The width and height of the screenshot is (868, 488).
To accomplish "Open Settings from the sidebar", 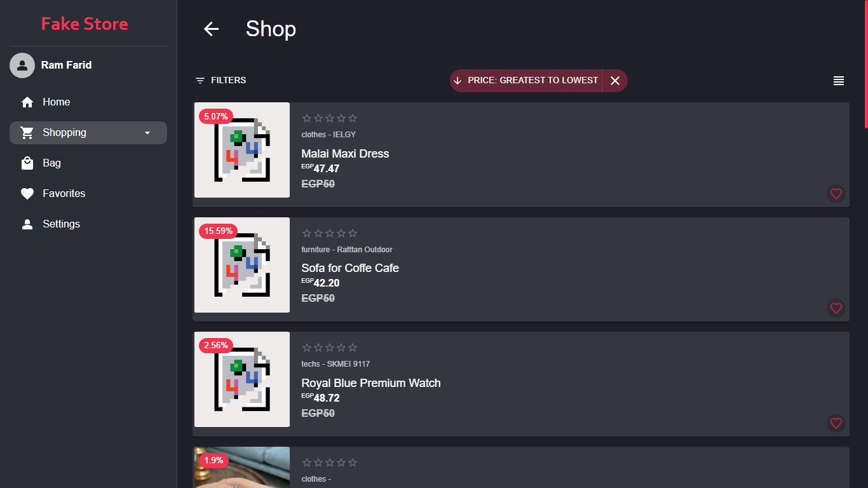I will [61, 224].
